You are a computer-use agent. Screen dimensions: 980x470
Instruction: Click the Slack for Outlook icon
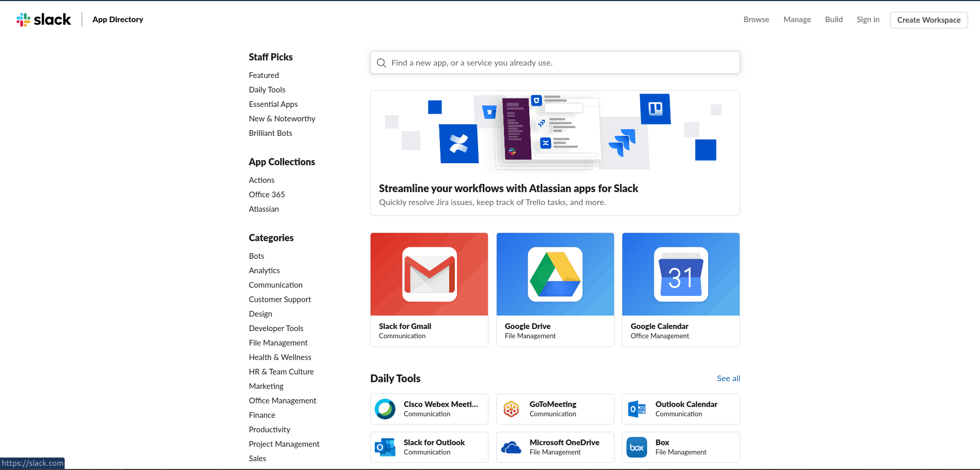(x=385, y=447)
